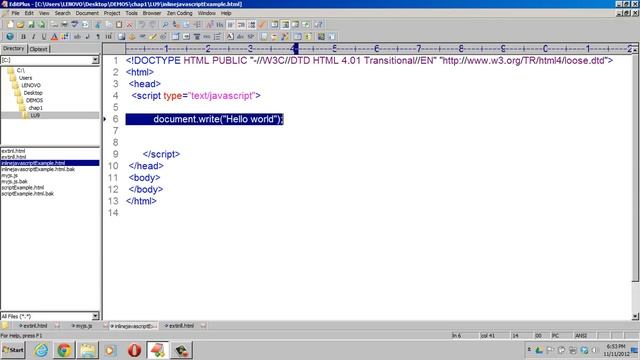The height and width of the screenshot is (360, 640).
Task: Select myjs.js.bak in file list
Action: pyautogui.click(x=14, y=181)
